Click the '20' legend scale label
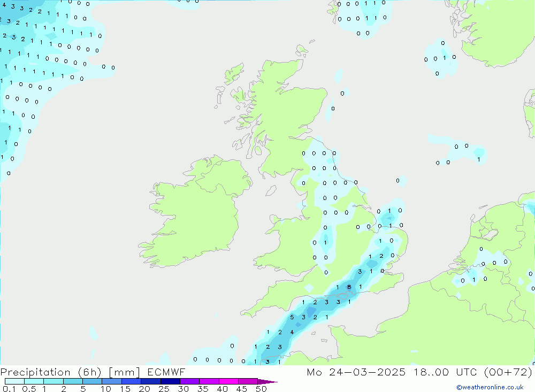This screenshot has width=535, height=392. pos(144,389)
